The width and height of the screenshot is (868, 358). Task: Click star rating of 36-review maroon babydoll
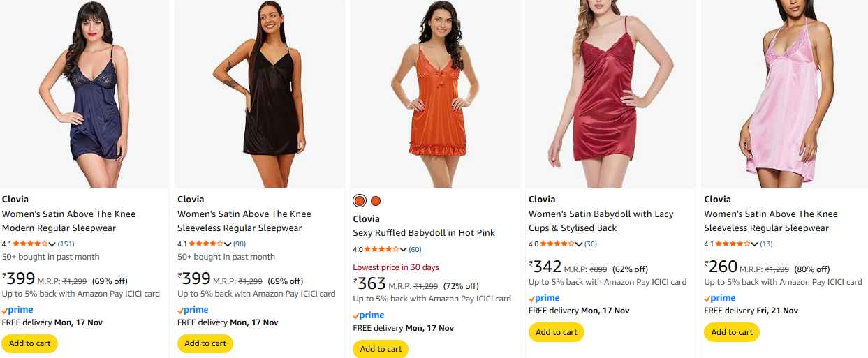tap(557, 244)
